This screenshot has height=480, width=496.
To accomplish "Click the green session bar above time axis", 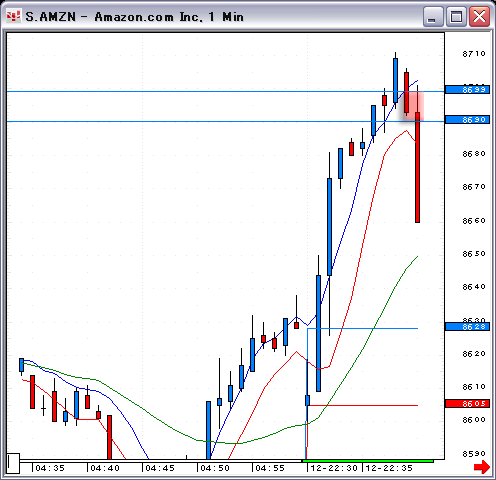I will click(x=368, y=461).
